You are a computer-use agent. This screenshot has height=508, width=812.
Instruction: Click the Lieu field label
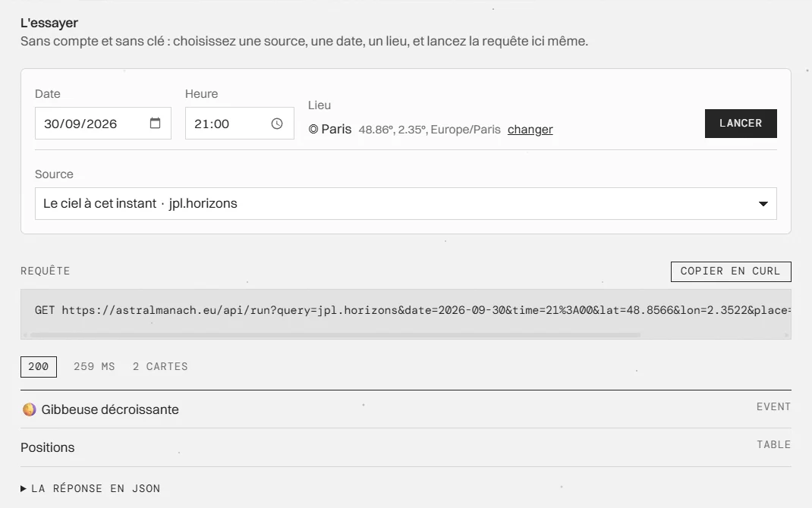[x=319, y=105]
